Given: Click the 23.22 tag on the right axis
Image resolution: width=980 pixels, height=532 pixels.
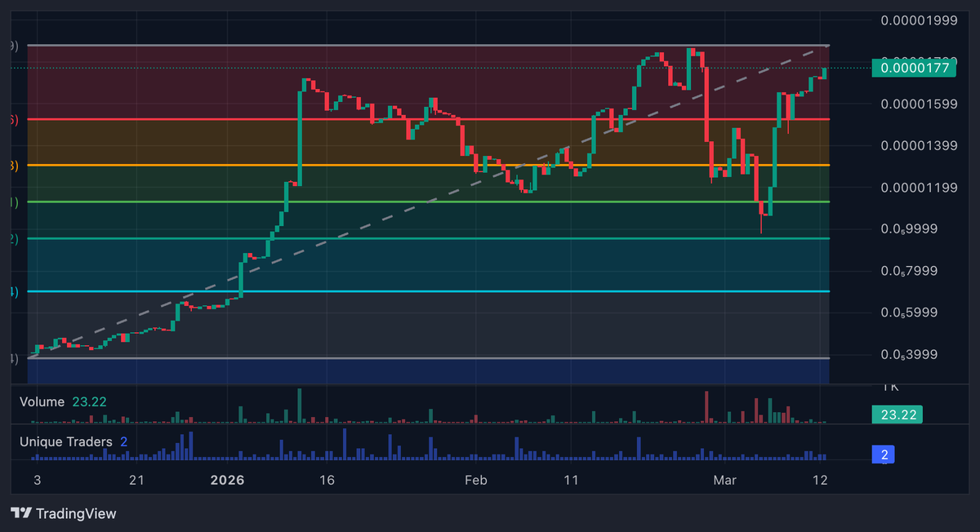Looking at the screenshot, I should [898, 415].
